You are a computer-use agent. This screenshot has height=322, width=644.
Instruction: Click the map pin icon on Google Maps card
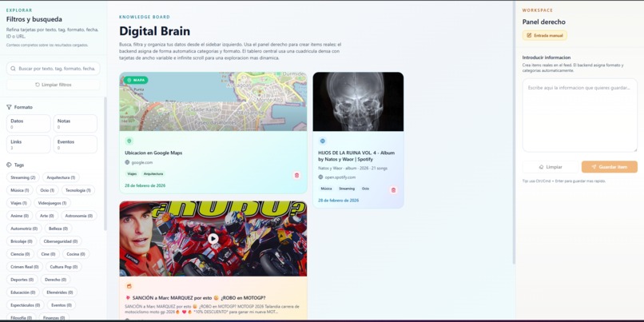[129, 141]
